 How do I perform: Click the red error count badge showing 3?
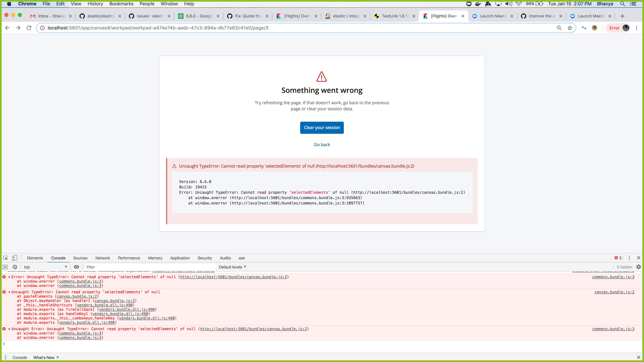[x=618, y=258]
